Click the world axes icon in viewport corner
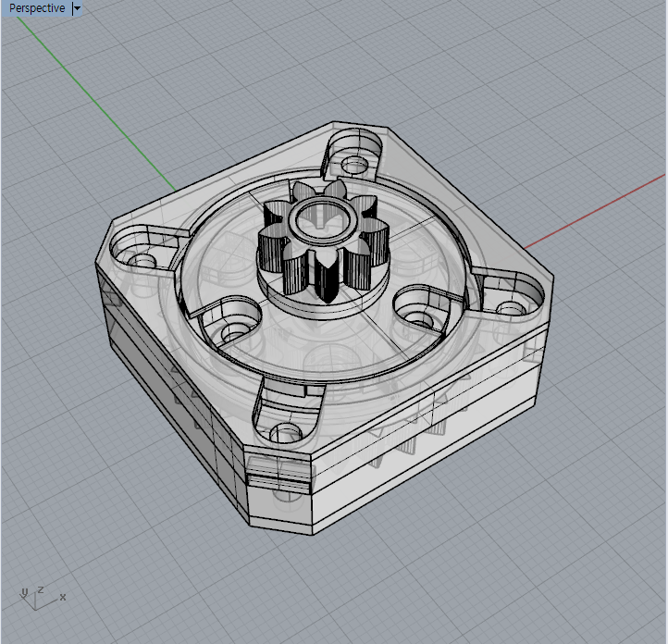Viewport: 668px width, 644px height. (43, 598)
